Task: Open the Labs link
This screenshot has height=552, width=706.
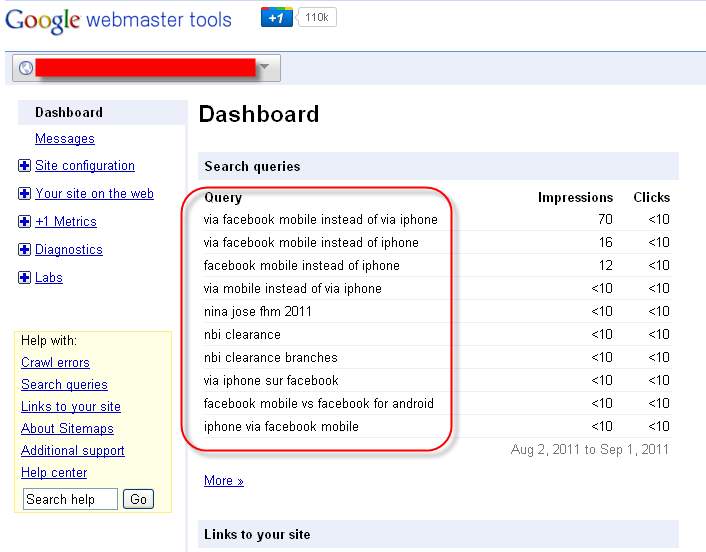Action: tap(49, 277)
